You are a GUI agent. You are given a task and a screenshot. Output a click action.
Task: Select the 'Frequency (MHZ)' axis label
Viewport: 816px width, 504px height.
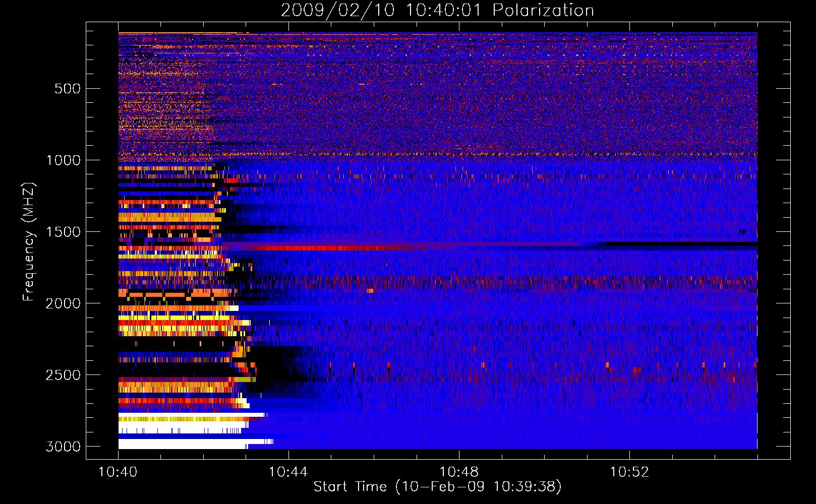click(29, 242)
